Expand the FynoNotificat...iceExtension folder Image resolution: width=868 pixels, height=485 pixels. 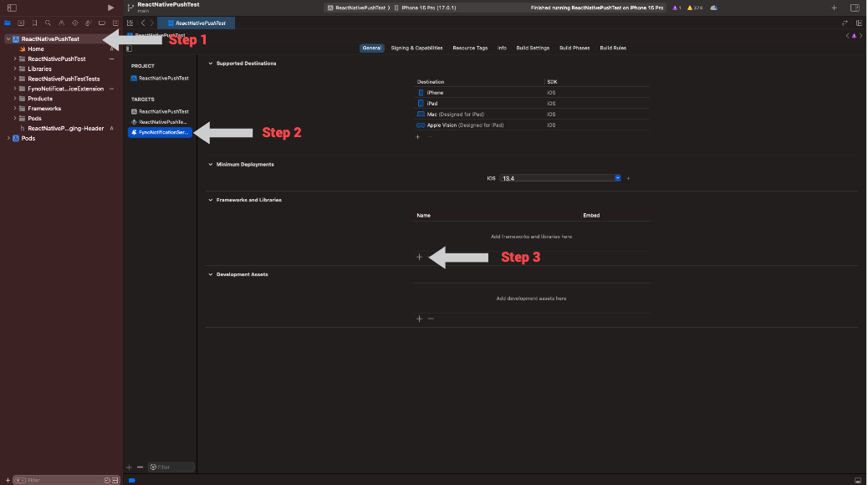pyautogui.click(x=15, y=89)
